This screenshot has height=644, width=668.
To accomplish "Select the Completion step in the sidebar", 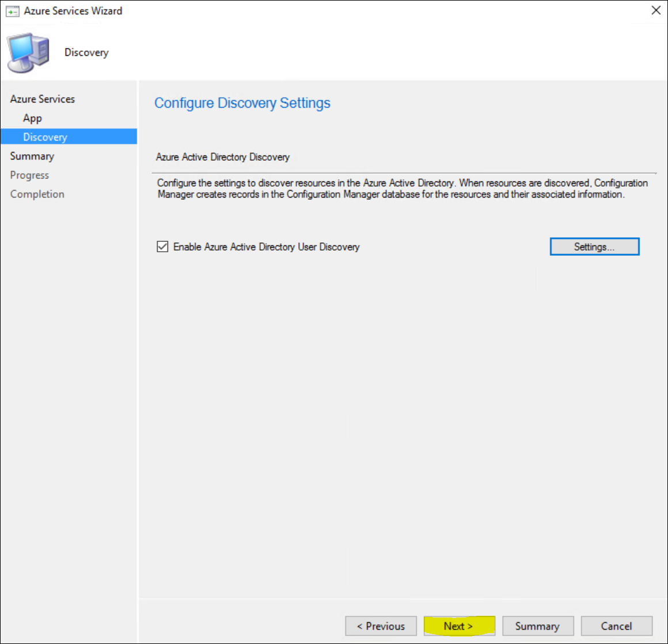I will pyautogui.click(x=37, y=194).
